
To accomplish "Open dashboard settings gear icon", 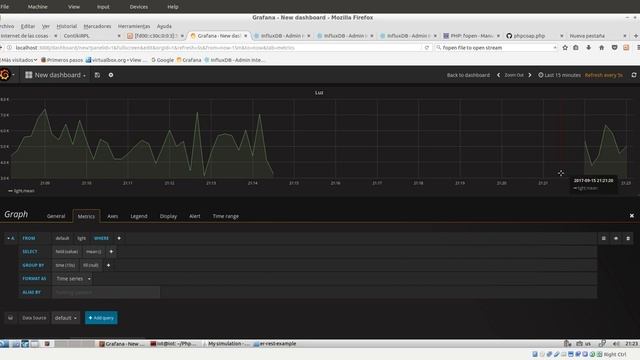I will point(111,75).
